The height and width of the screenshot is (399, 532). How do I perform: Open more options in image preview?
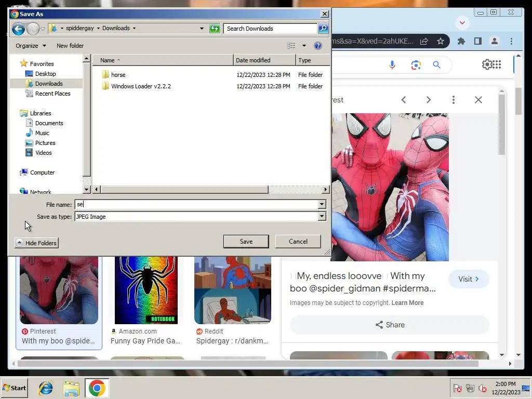tap(453, 100)
